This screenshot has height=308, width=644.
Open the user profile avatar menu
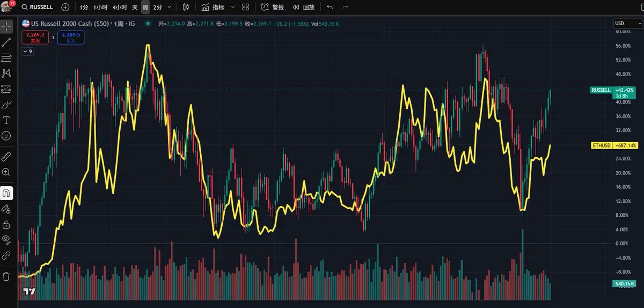click(7, 7)
